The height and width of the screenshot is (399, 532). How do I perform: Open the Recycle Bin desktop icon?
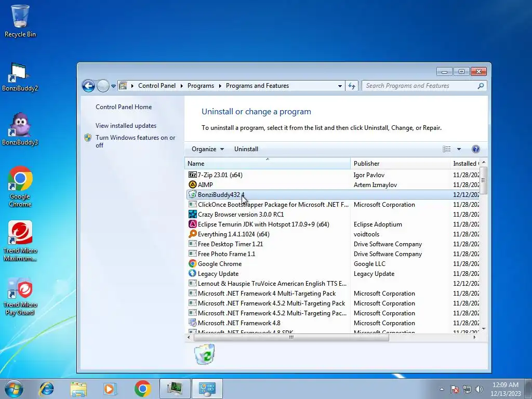coord(20,21)
